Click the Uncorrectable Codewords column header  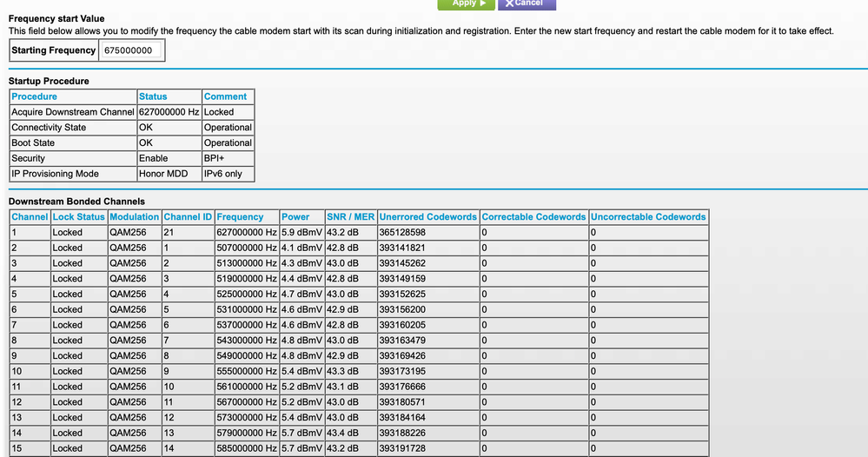(x=648, y=217)
